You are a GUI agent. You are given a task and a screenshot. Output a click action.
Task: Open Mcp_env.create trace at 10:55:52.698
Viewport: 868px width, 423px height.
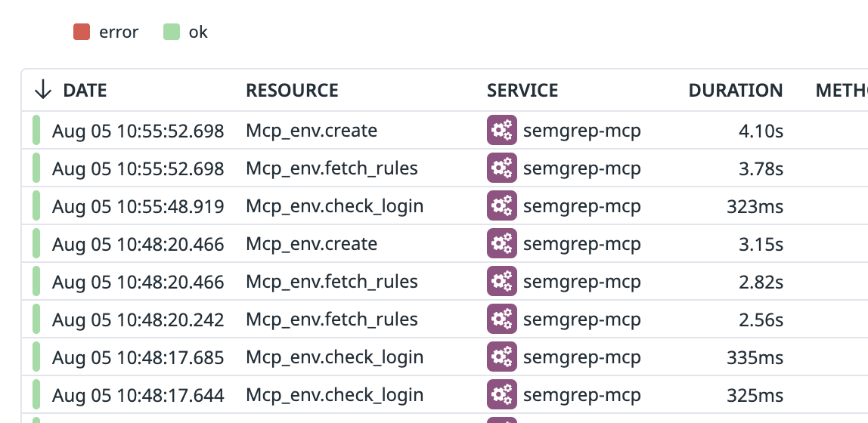pos(312,131)
